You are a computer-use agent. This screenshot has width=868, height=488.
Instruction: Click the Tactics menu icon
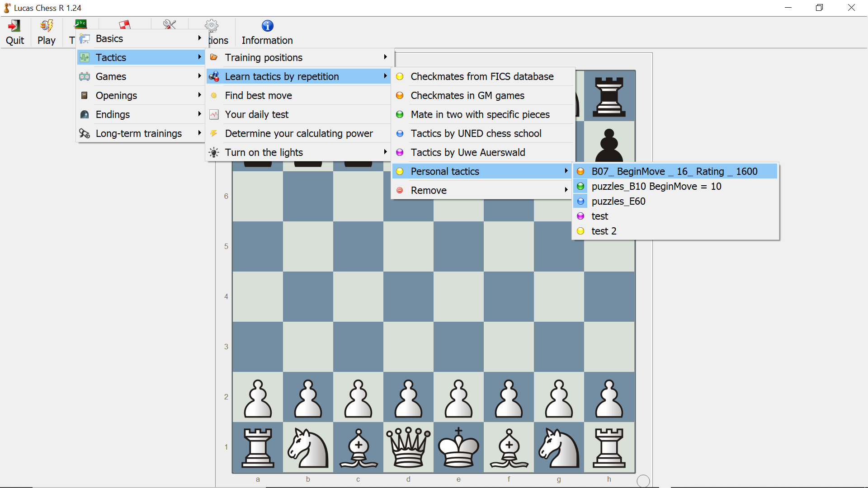85,57
